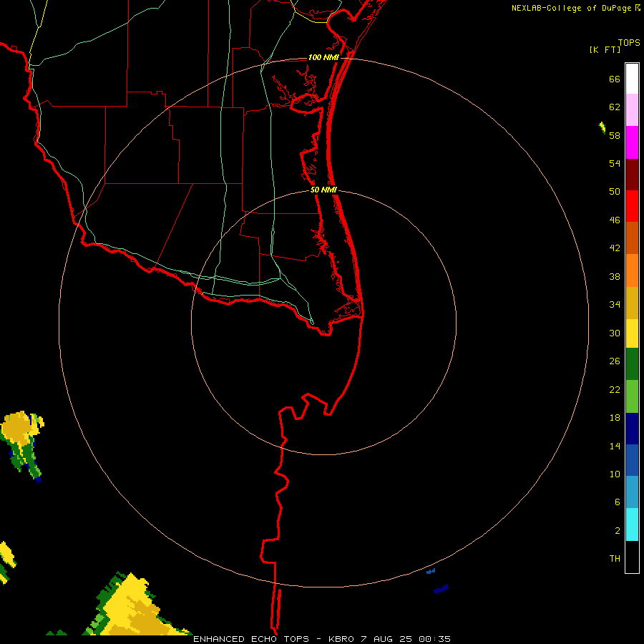Click the magenta legend swatch beside 58

click(632, 142)
